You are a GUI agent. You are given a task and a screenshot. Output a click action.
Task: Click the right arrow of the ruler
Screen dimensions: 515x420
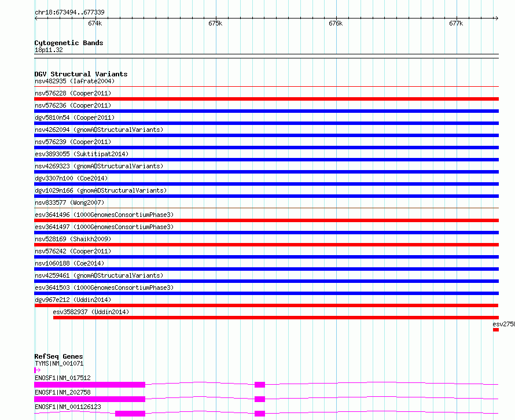coord(496,18)
